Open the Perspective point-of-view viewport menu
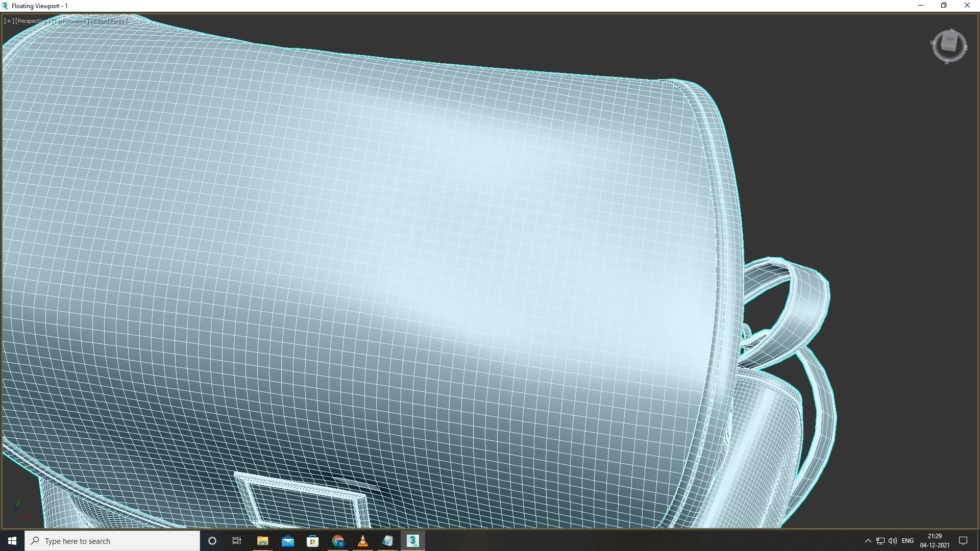The width and height of the screenshot is (980, 551). [33, 21]
